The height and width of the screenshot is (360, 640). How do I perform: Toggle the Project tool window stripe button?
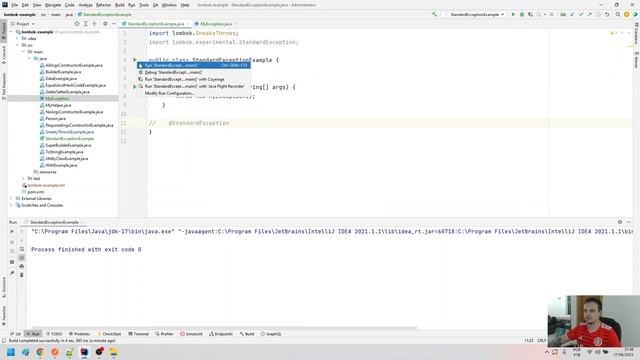point(4,31)
